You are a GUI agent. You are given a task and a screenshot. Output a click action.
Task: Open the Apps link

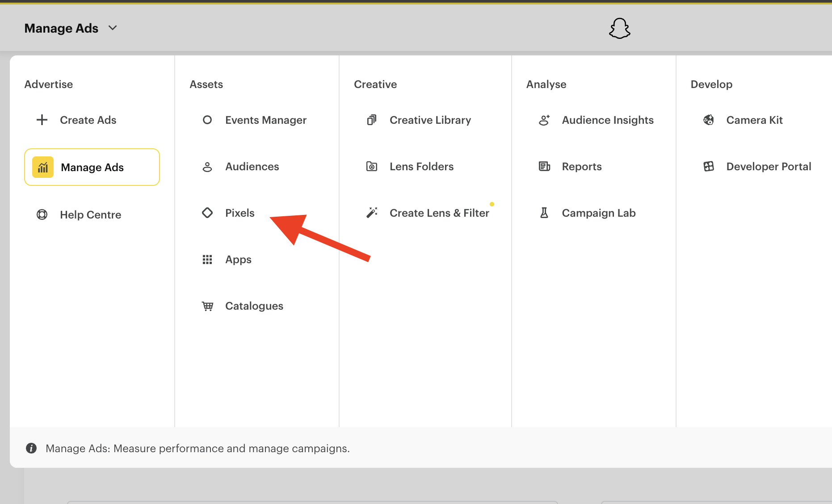click(238, 260)
